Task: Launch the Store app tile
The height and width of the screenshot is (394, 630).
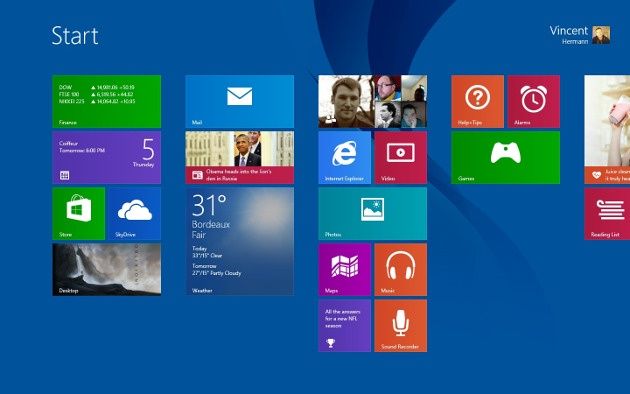Action: 78,214
